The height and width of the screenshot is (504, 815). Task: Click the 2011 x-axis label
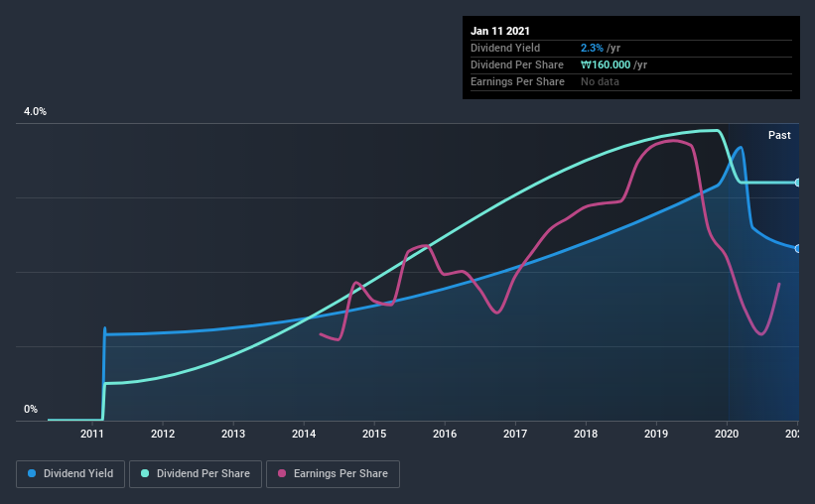[x=92, y=434]
